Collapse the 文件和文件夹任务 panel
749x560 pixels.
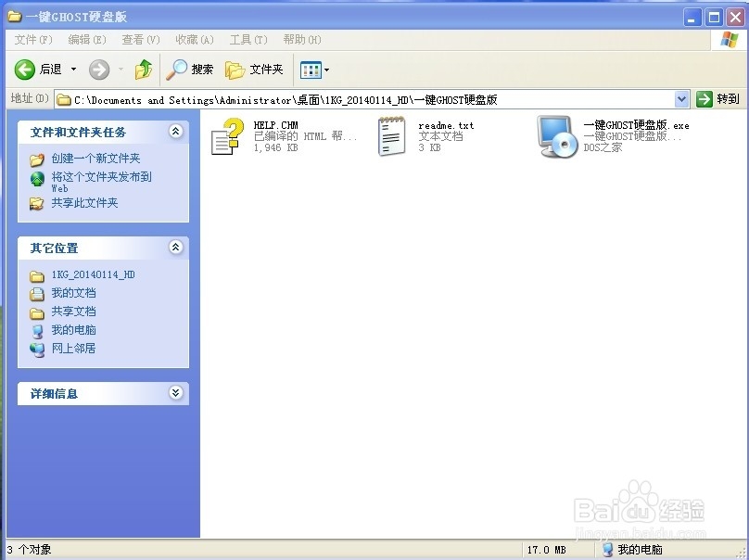tap(176, 131)
